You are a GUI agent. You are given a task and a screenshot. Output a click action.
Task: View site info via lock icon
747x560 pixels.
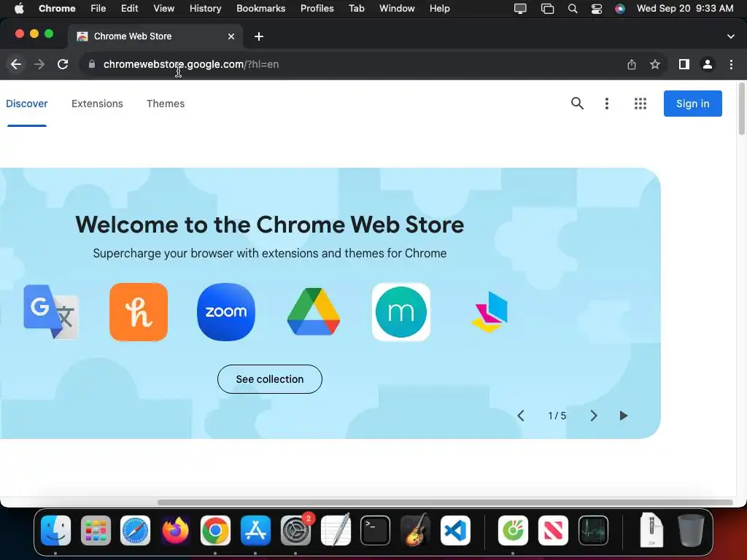(92, 64)
